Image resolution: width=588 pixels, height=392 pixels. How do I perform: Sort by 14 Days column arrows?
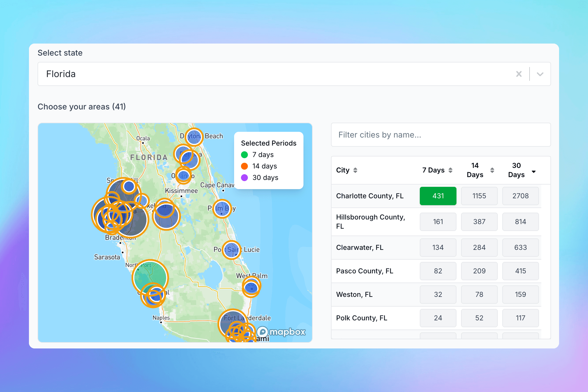click(492, 170)
